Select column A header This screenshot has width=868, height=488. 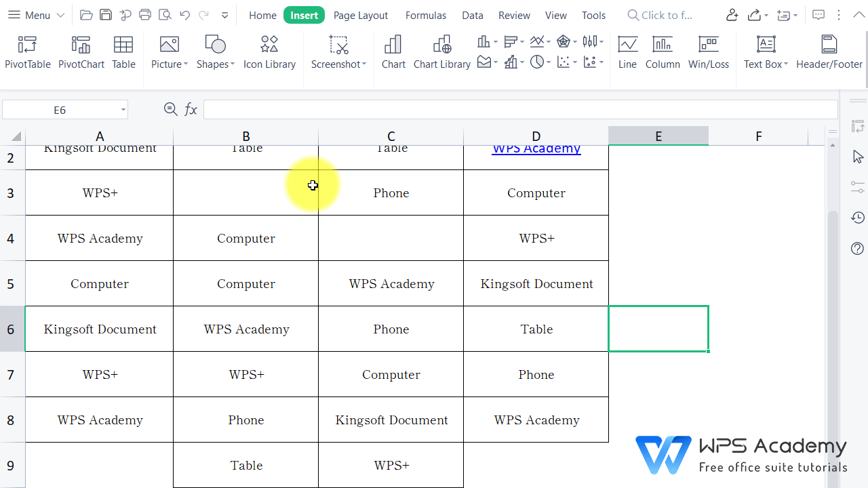tap(100, 136)
